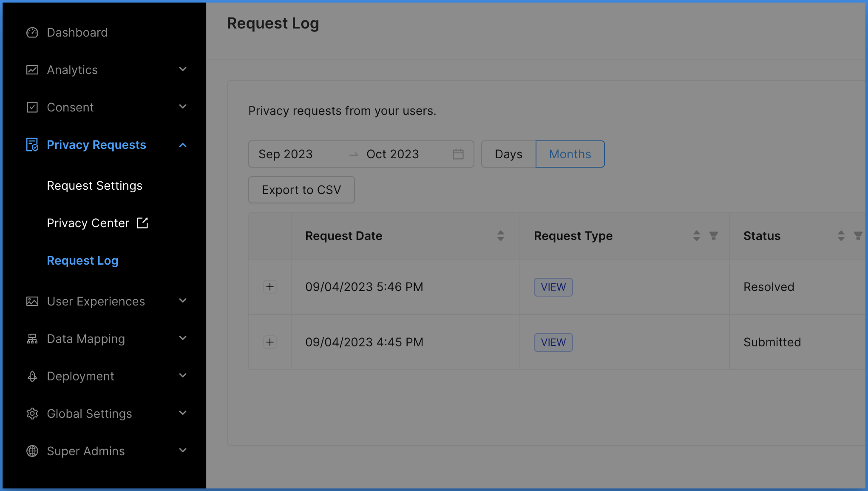Expand the first request row with plus

[x=269, y=287]
